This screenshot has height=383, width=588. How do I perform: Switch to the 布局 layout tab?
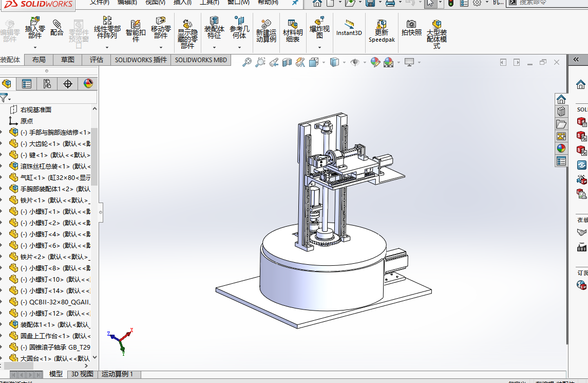[39, 60]
